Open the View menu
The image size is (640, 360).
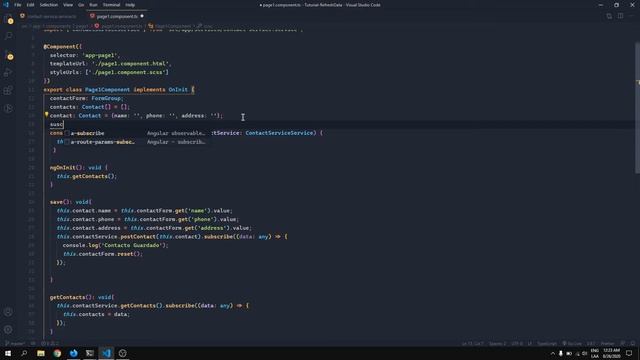[68, 5]
